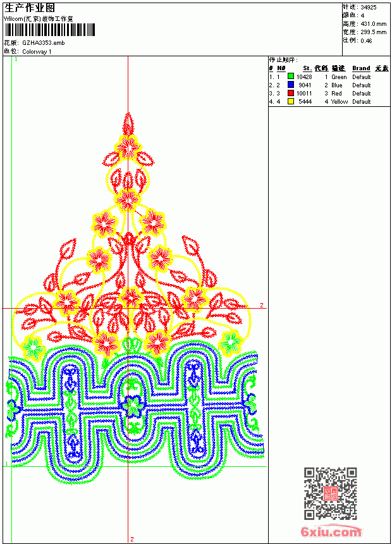Click the green flower at the right edge

coord(231,343)
